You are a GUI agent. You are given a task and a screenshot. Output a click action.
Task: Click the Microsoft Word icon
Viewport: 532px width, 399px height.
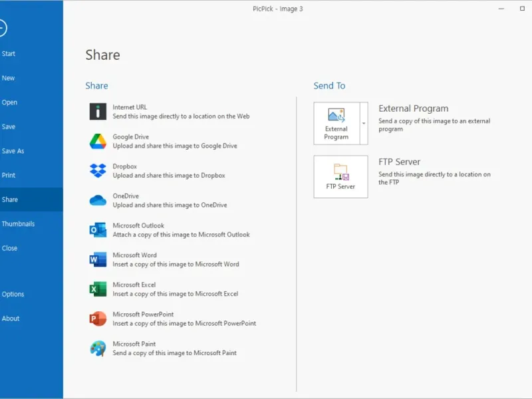click(x=98, y=259)
